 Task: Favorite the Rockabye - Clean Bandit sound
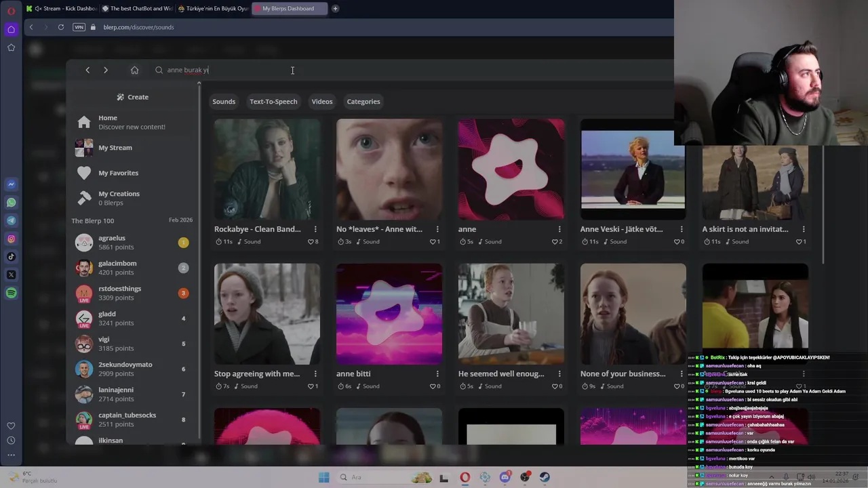(x=311, y=242)
